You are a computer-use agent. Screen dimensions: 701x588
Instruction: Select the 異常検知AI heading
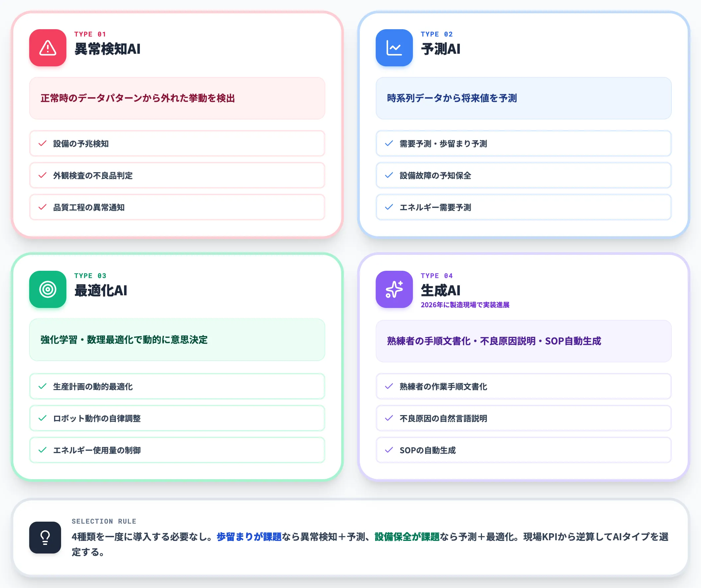[x=108, y=49]
